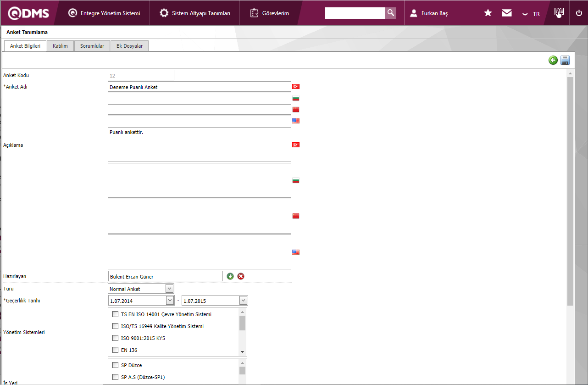
Task: Click the Anket Tanımlama page title
Action: tap(27, 32)
